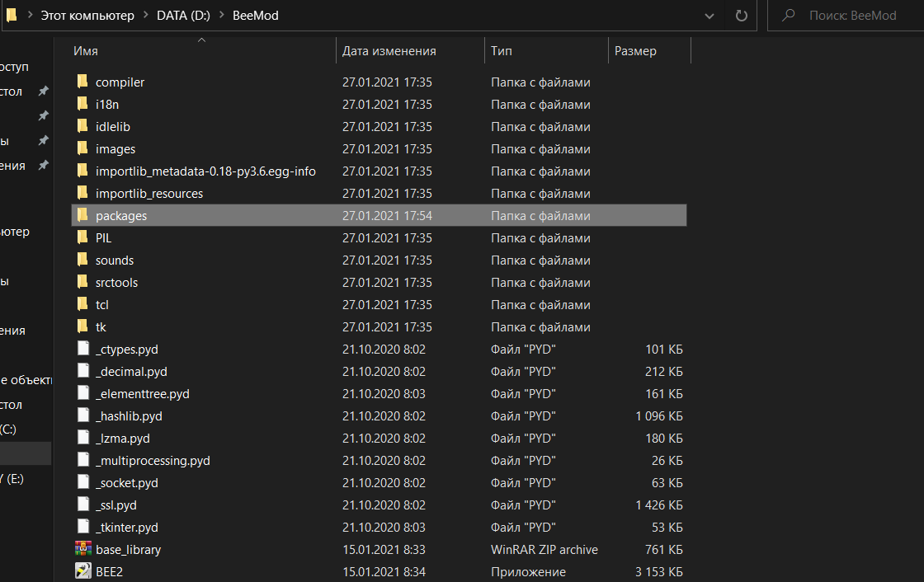Click the packages folder icon

pyautogui.click(x=82, y=215)
